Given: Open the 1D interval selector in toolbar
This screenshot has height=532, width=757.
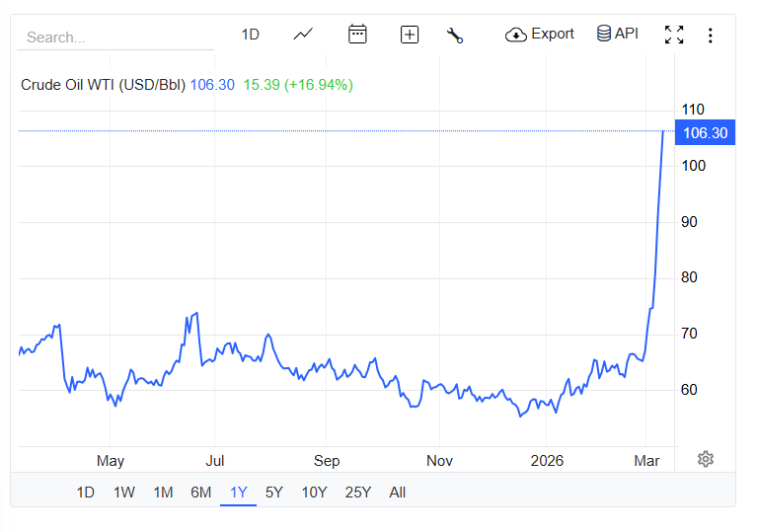Looking at the screenshot, I should click(x=250, y=35).
